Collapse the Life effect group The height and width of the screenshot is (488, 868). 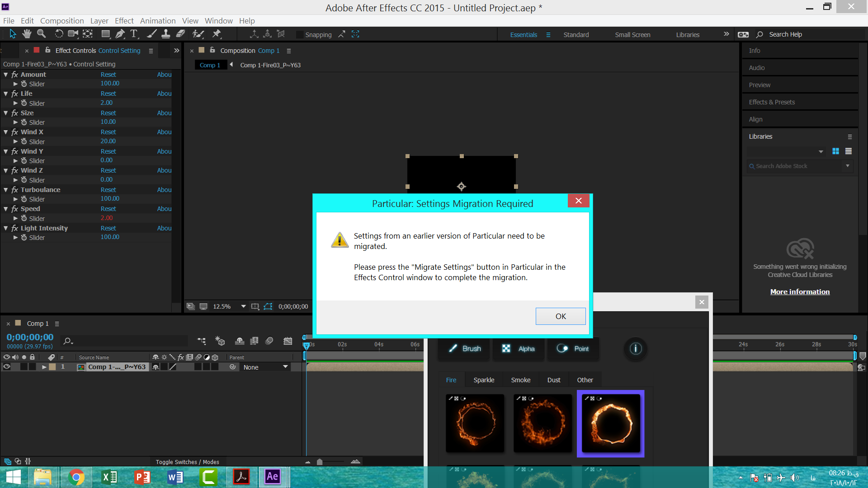6,94
